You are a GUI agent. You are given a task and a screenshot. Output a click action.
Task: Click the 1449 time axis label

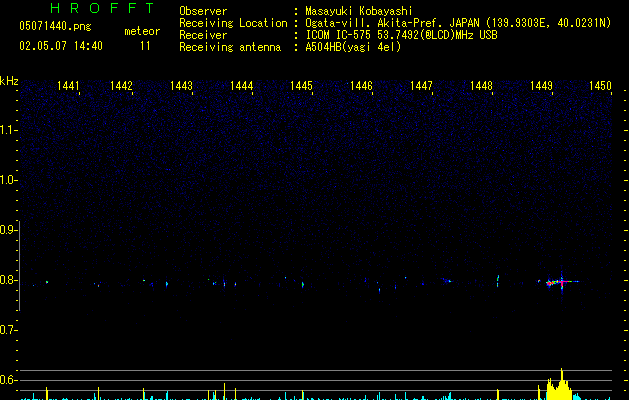pos(542,85)
